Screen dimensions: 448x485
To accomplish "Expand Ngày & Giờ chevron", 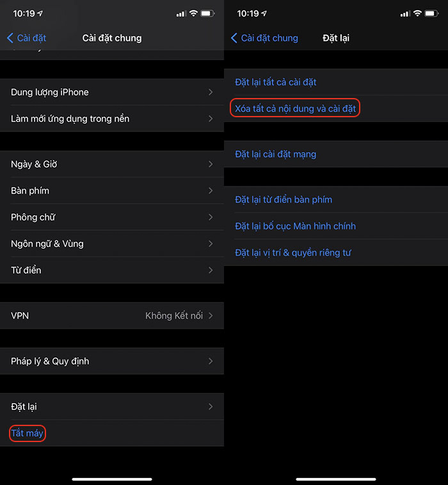I will (211, 164).
